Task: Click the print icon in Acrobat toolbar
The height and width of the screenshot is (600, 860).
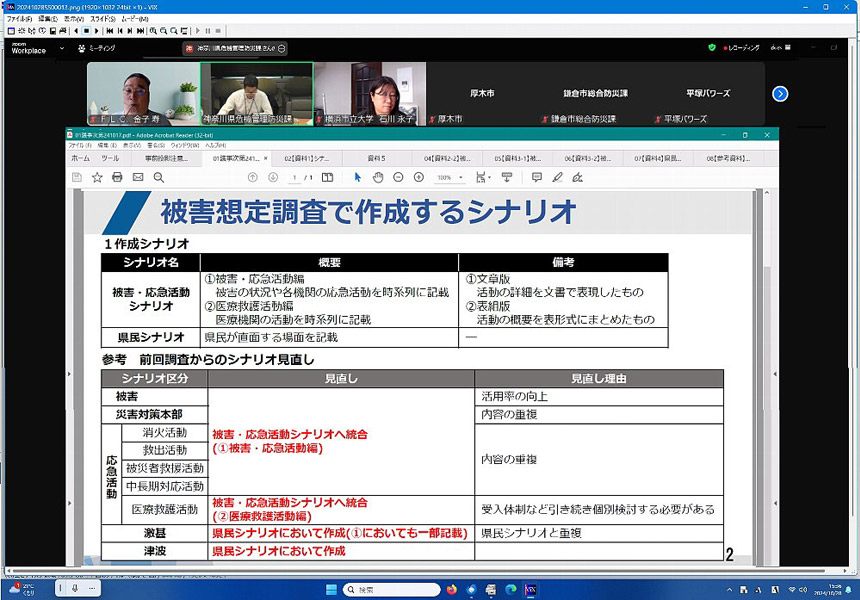Action: (117, 177)
